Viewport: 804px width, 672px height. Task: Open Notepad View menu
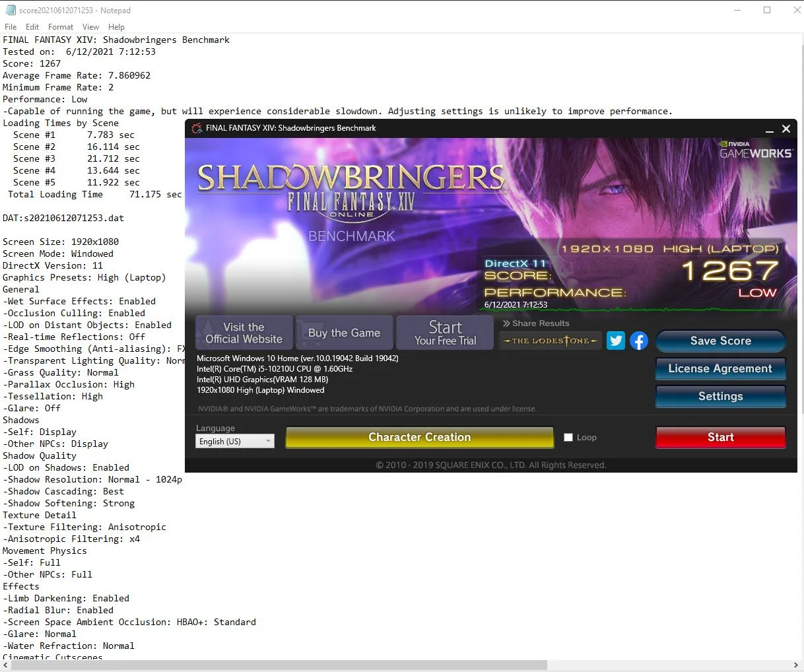[x=90, y=27]
